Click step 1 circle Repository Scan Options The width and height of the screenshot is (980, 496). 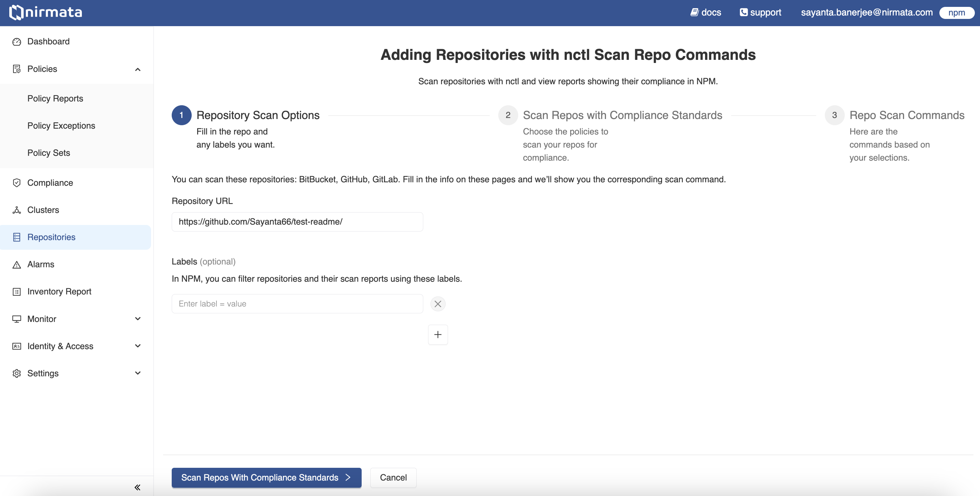pyautogui.click(x=181, y=115)
